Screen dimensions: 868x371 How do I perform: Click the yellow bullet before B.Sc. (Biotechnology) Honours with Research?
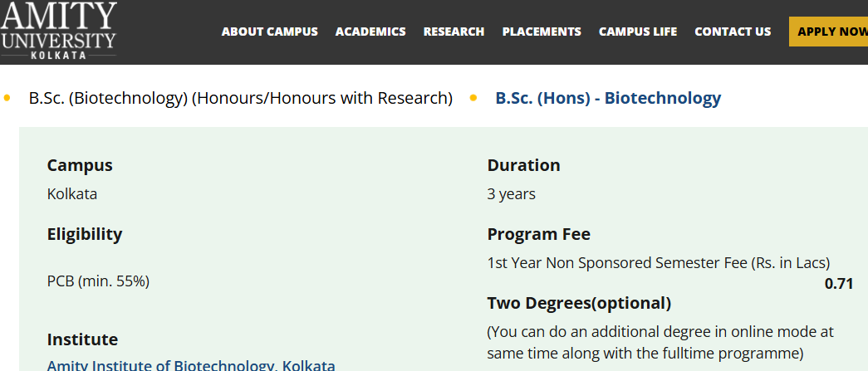click(x=7, y=98)
